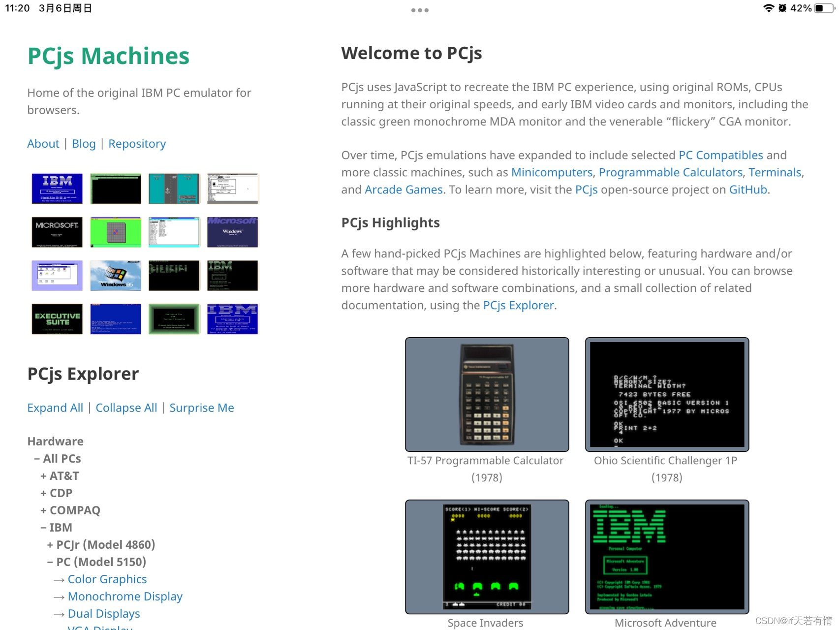The height and width of the screenshot is (630, 840).
Task: Collapse the IBM tree node
Action: tap(57, 527)
